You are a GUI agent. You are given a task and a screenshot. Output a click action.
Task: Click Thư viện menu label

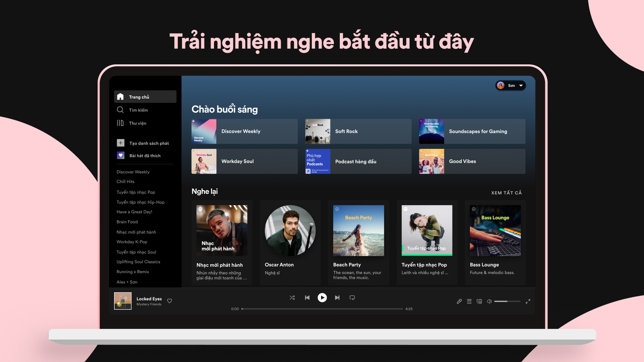click(138, 123)
